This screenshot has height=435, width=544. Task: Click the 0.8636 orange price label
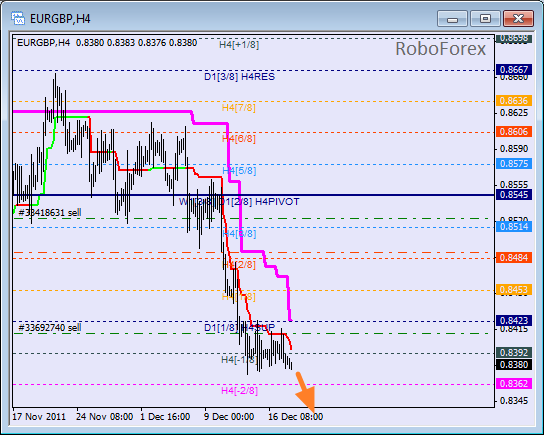(514, 101)
